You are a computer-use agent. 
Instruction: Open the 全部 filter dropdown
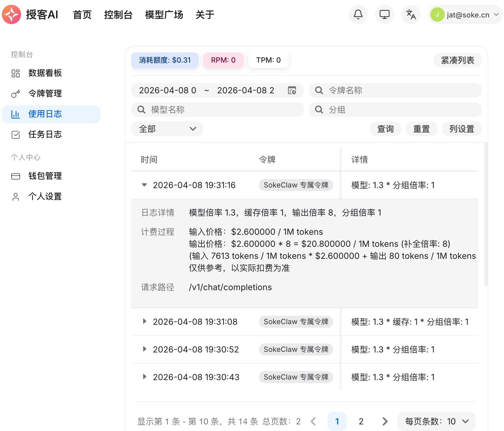(167, 129)
